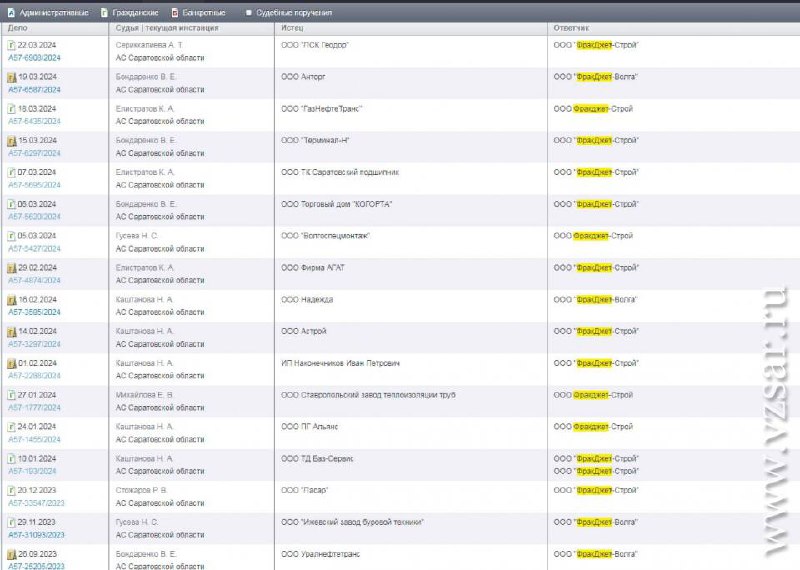Click the case type icon beside 26.09.2023
Image resolution: width=800 pixels, height=570 pixels.
tap(12, 554)
